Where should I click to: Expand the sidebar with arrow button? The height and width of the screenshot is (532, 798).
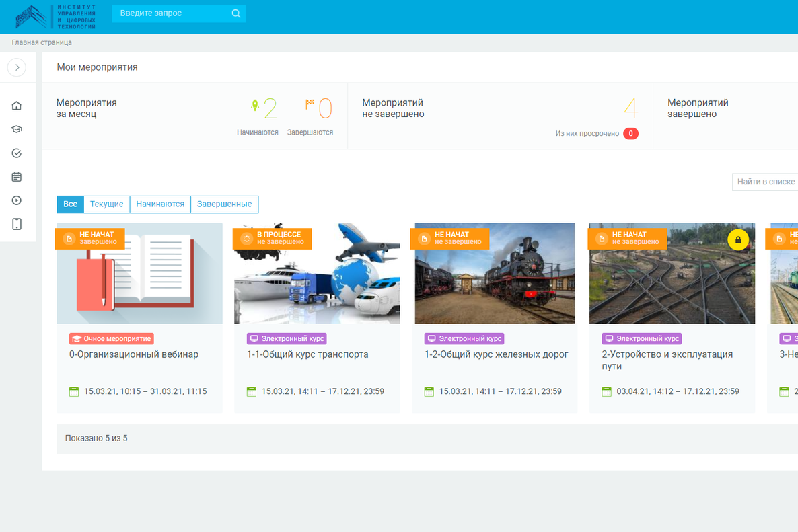click(x=17, y=67)
